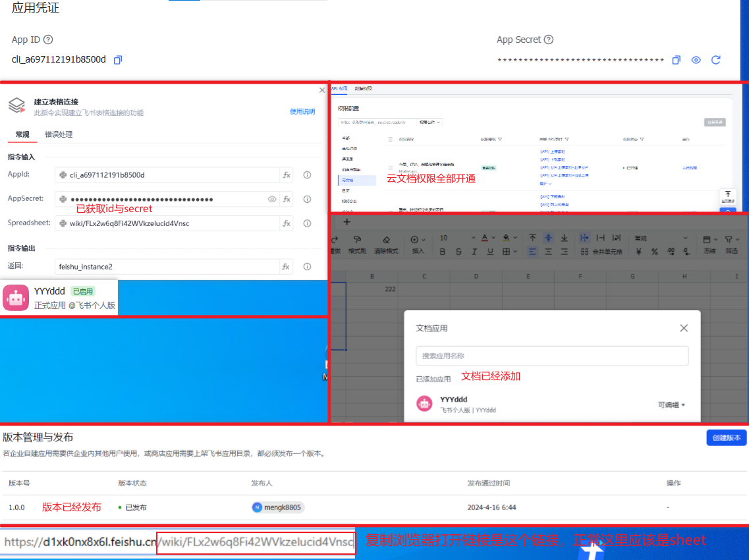
Task: Close the 建立表格连接 panel
Action: point(322,90)
